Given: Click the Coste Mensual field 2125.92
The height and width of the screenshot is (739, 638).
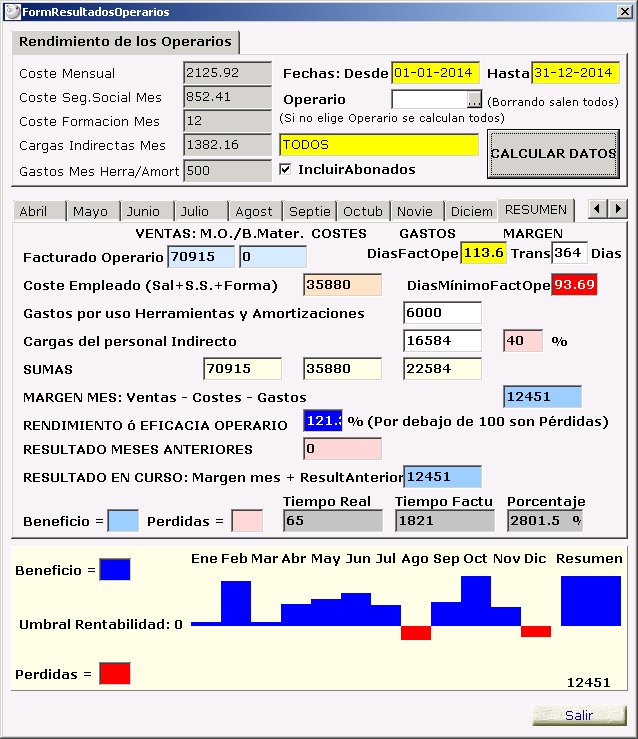Looking at the screenshot, I should [227, 73].
